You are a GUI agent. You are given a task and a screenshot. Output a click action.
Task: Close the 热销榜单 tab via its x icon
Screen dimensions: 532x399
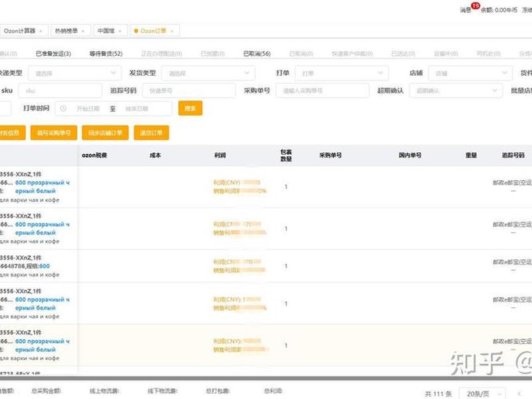click(x=82, y=31)
